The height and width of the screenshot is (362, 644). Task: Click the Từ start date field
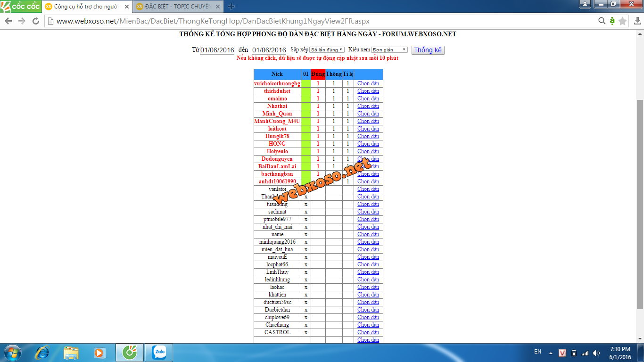(x=217, y=50)
